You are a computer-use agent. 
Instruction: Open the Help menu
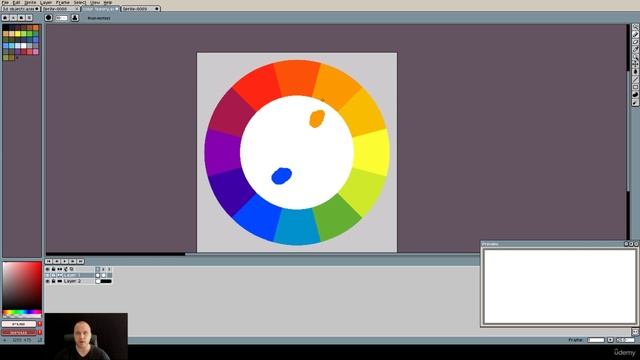[x=108, y=2]
